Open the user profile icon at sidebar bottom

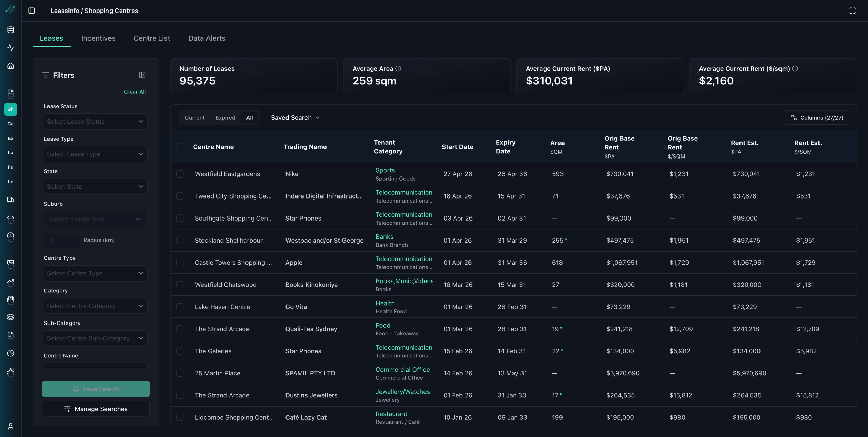(11, 426)
